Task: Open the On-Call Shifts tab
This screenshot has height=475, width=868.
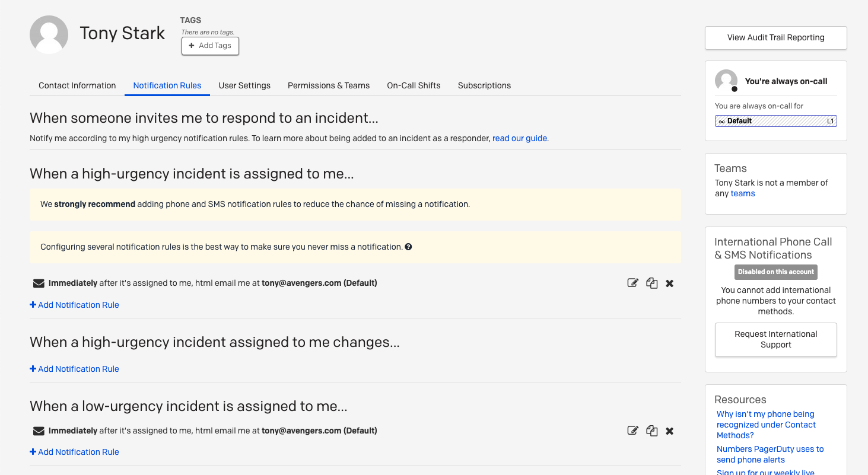Action: (x=414, y=85)
